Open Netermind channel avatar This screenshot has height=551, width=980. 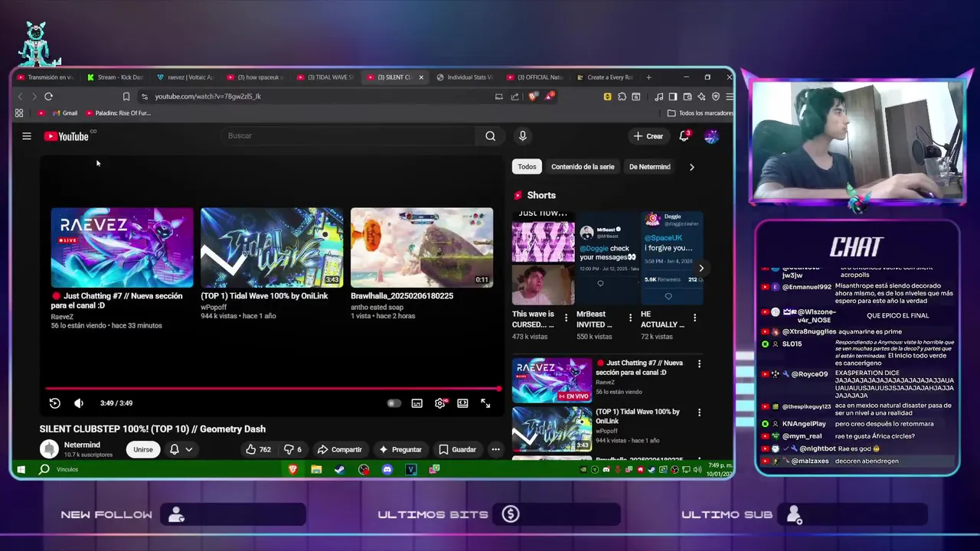pos(49,449)
